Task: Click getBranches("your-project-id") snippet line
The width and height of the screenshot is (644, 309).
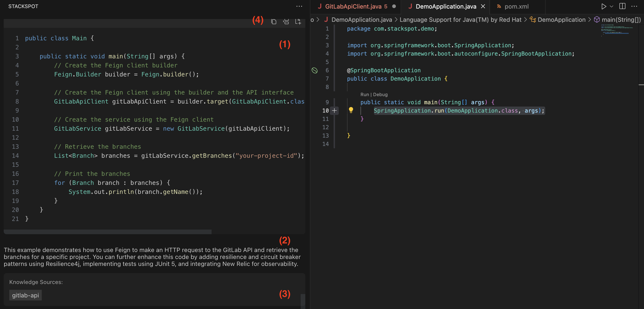Action: (x=179, y=156)
